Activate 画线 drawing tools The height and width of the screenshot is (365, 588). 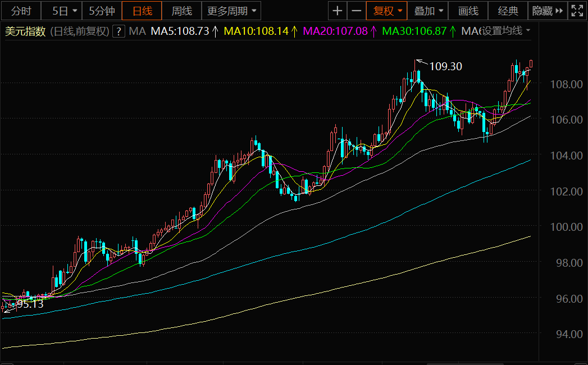pos(468,11)
